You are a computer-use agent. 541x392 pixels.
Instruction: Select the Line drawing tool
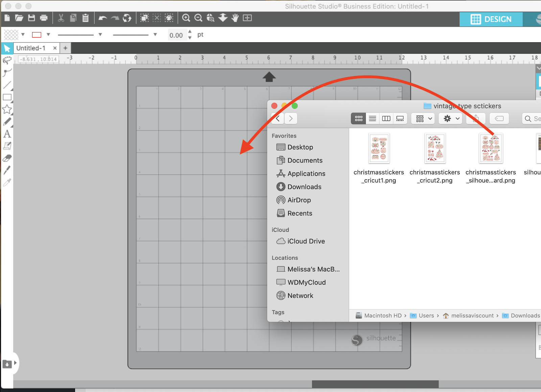(x=7, y=85)
